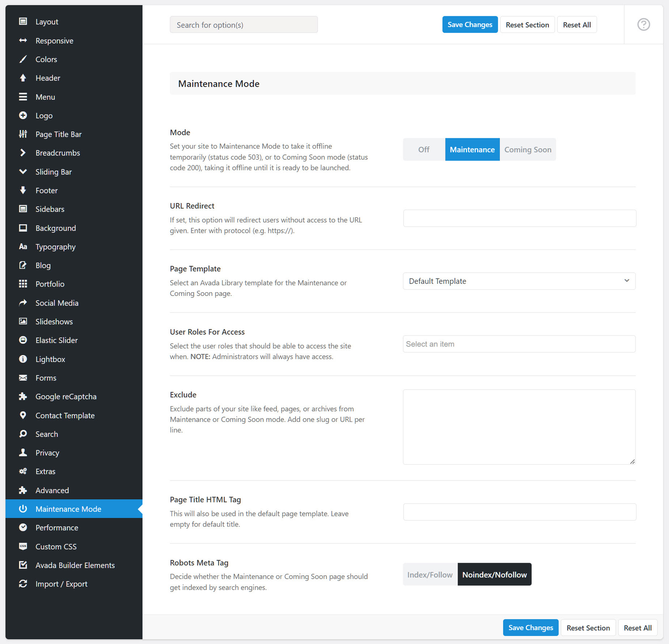Screen dimensions: 669x644
Task: Click the Maintenance Mode power icon
Action: click(23, 508)
